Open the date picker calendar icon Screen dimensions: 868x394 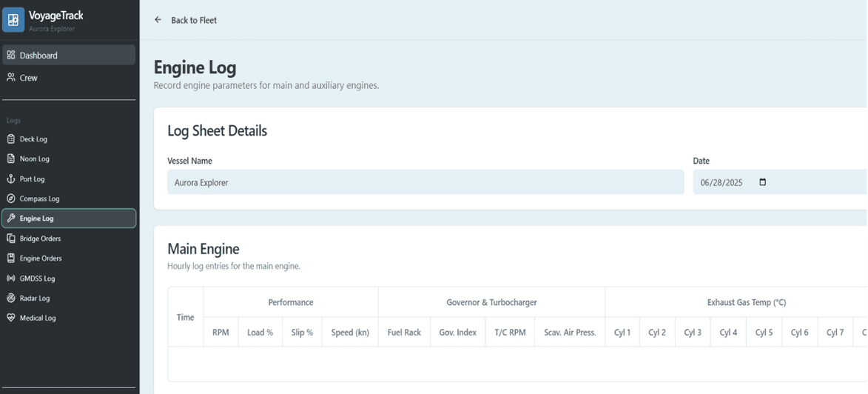pyautogui.click(x=763, y=182)
